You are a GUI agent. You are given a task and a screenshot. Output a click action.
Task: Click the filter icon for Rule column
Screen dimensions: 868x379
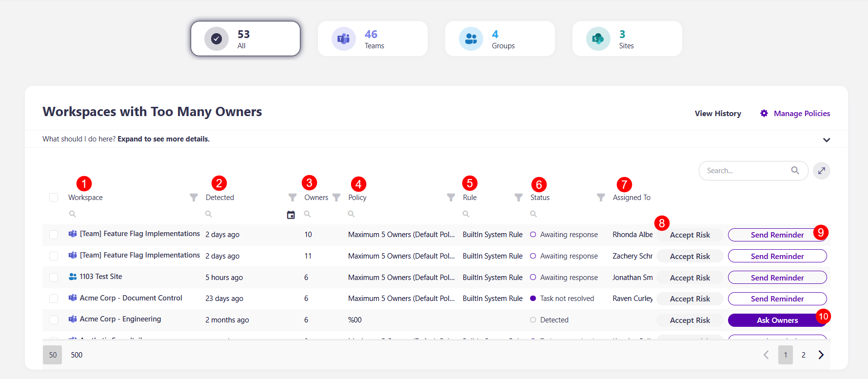coord(518,198)
